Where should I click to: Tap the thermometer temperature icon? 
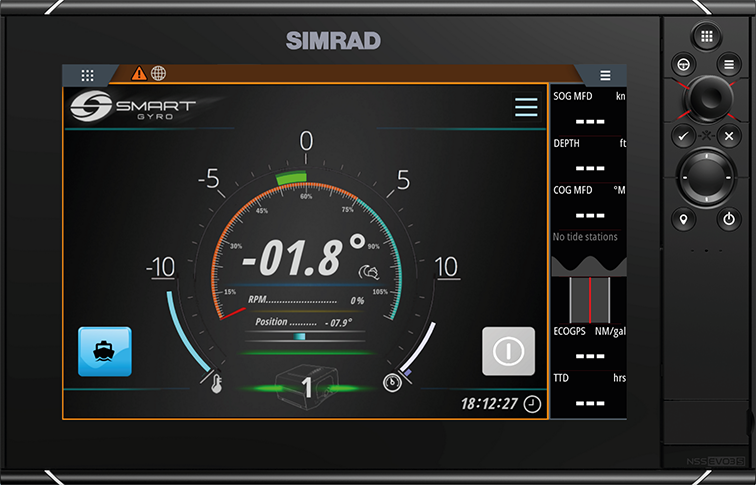tap(216, 384)
